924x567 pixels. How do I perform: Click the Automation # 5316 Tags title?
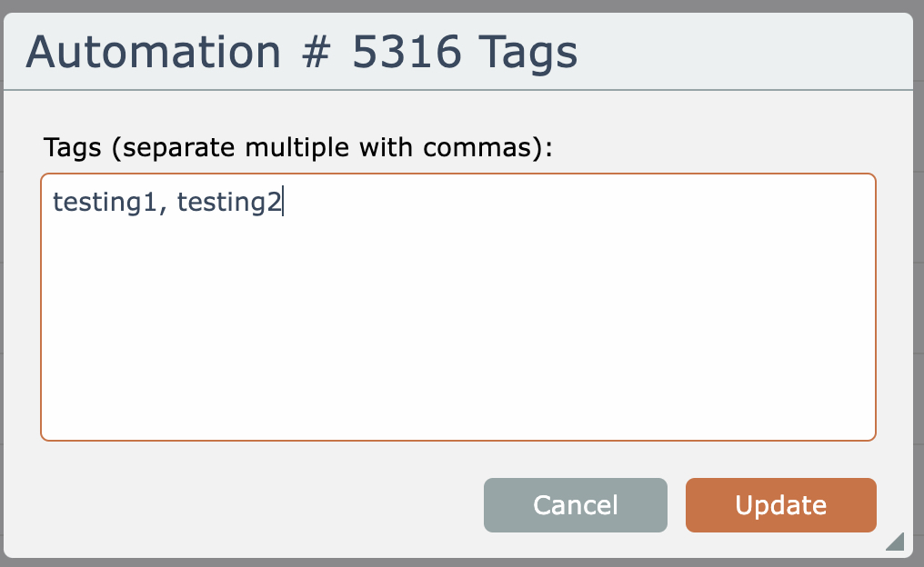pos(301,53)
